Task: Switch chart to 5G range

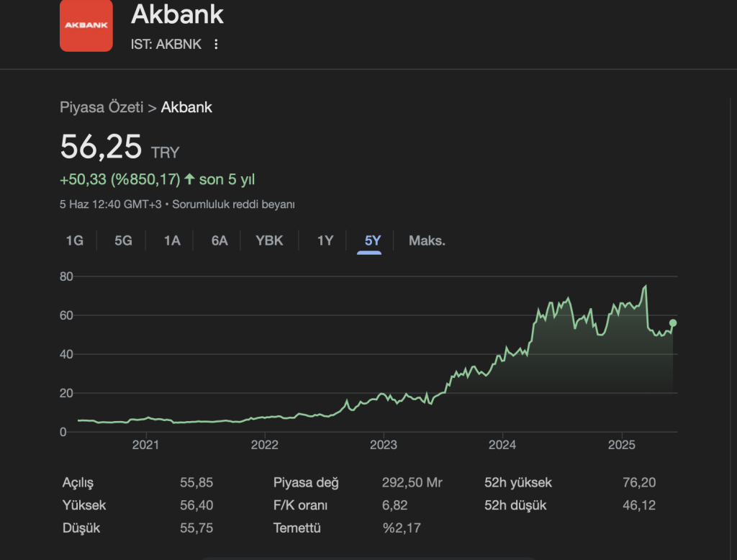Action: click(x=123, y=240)
